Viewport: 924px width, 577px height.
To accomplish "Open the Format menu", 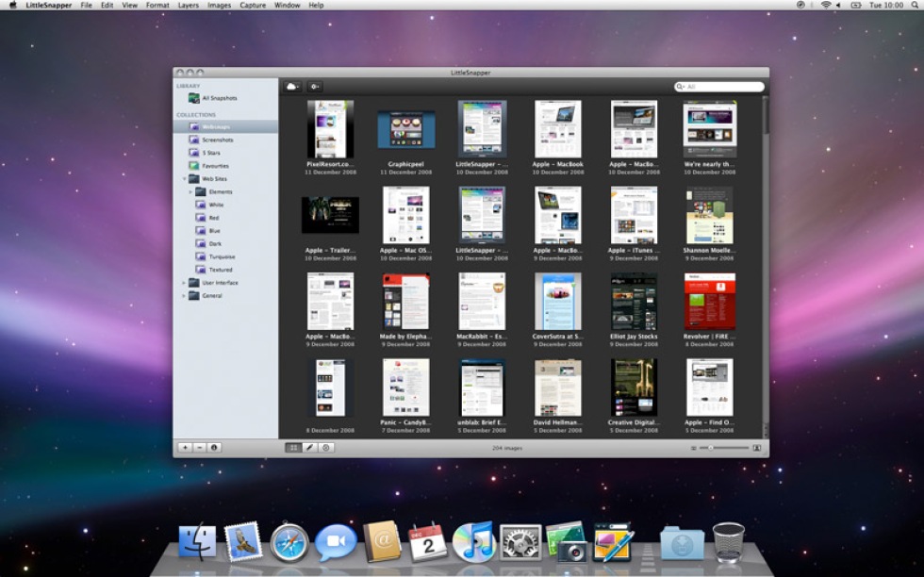I will click(x=157, y=5).
